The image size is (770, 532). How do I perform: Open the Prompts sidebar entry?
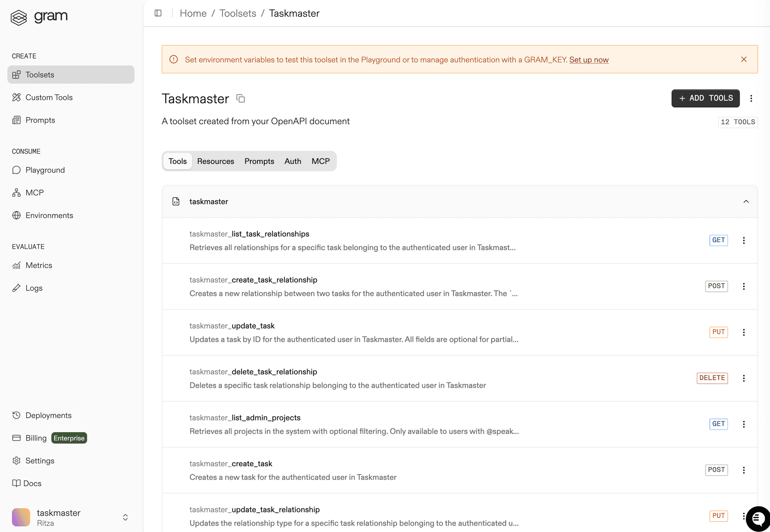(40, 120)
